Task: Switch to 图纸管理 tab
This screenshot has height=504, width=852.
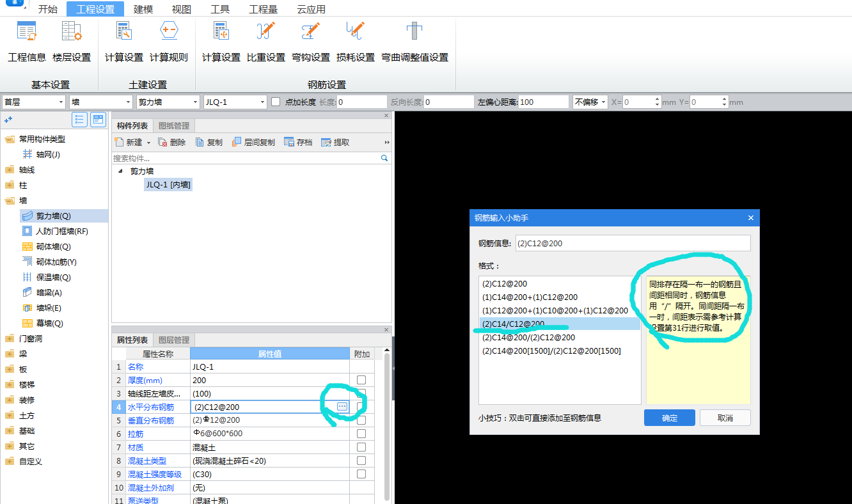Action: [x=174, y=125]
